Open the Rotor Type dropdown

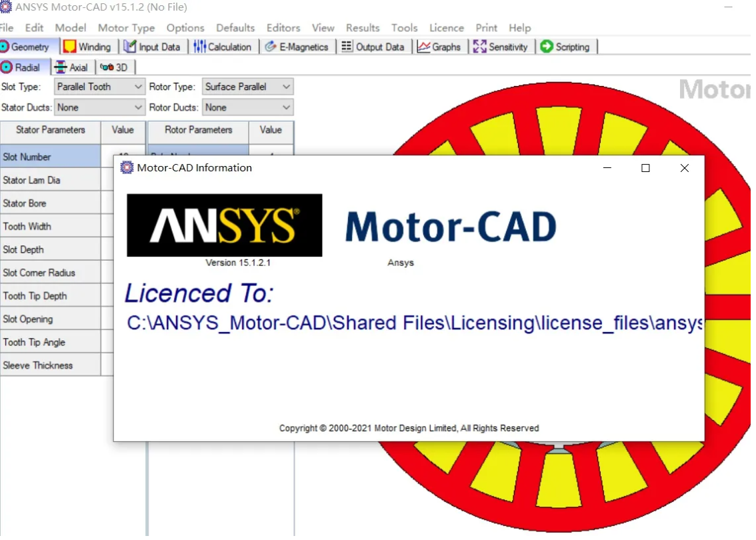[285, 86]
